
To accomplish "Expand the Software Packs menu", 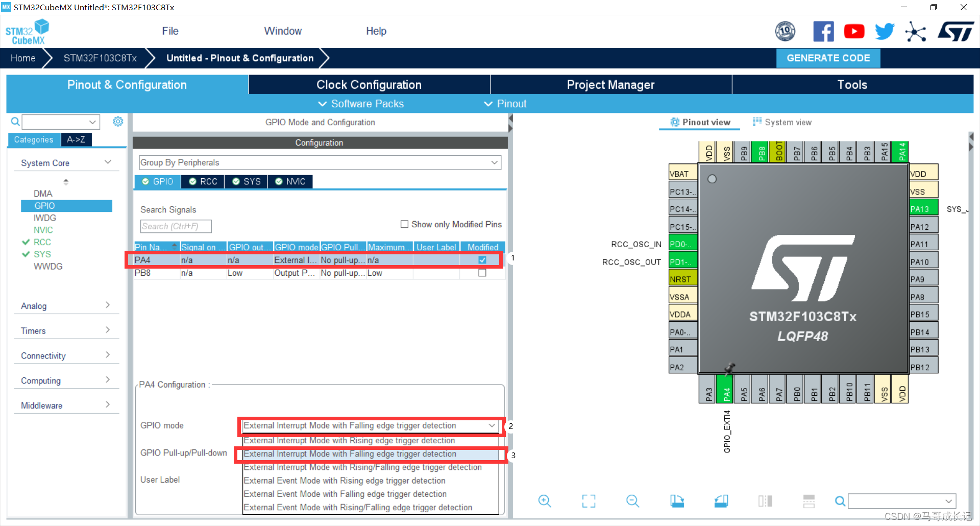I will tap(361, 104).
